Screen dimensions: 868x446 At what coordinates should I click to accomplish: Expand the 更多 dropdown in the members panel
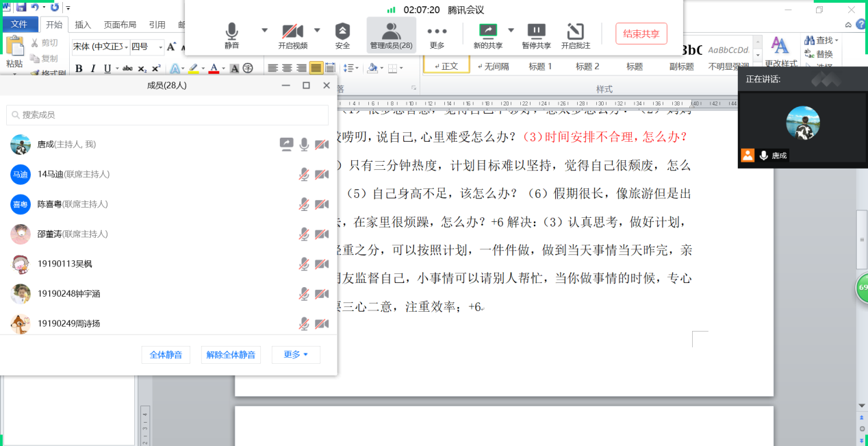296,355
